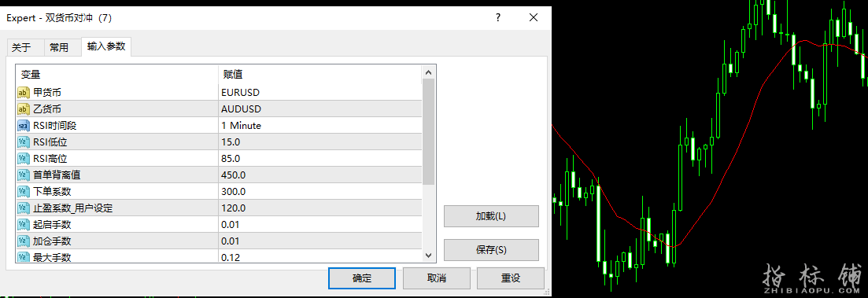Click the 加载(L) button
Viewport: 868px width, 298px height.
tap(491, 216)
